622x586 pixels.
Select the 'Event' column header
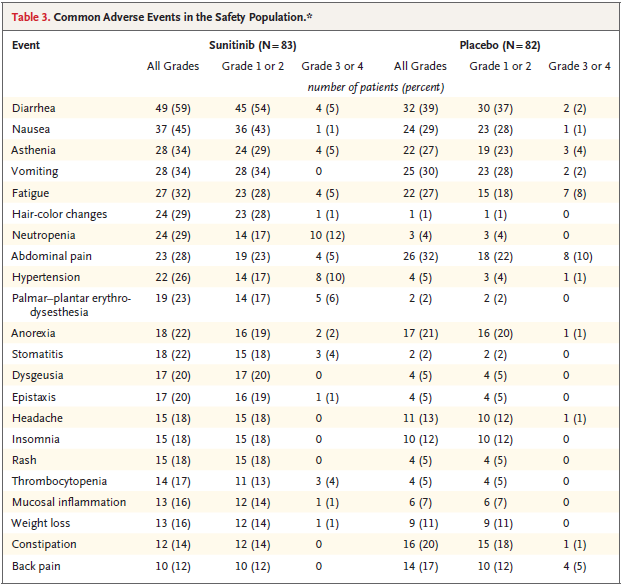(26, 45)
